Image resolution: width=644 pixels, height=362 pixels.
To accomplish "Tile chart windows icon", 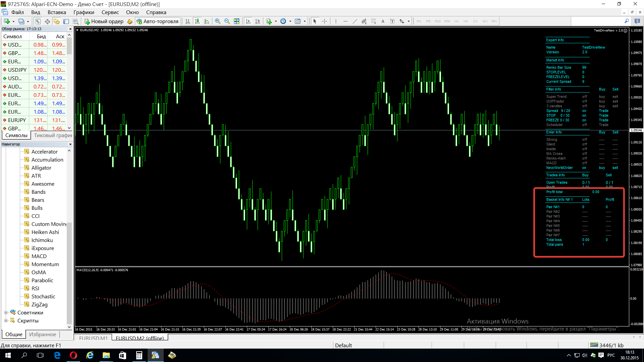I will (236, 21).
